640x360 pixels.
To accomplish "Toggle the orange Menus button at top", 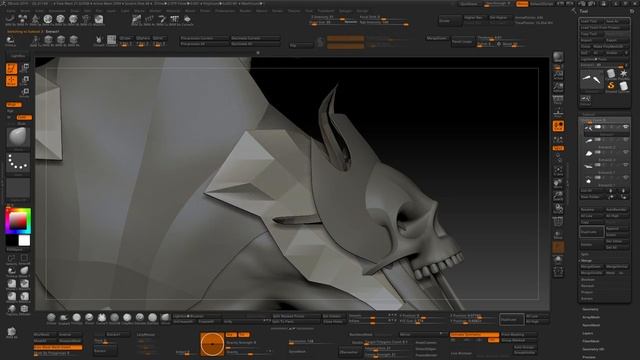I will click(522, 4).
